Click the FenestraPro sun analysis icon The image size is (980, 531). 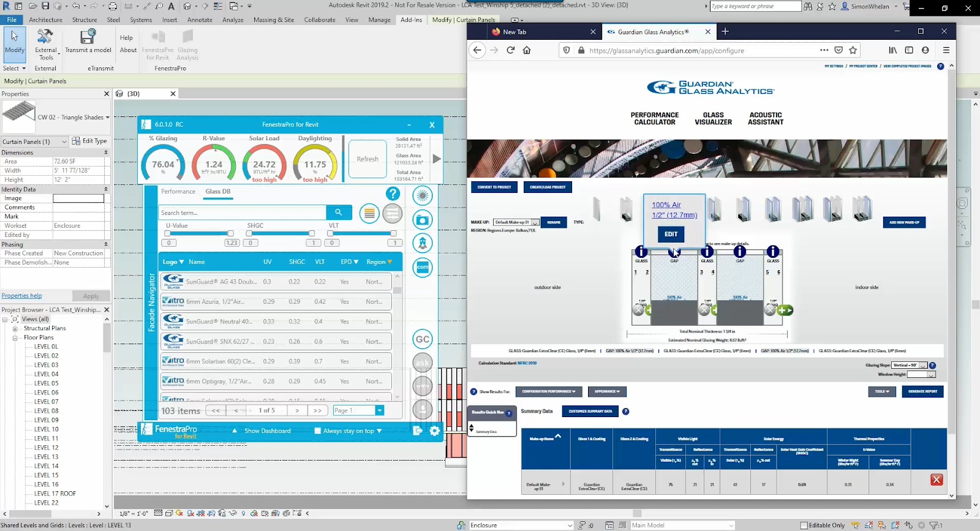click(x=422, y=196)
